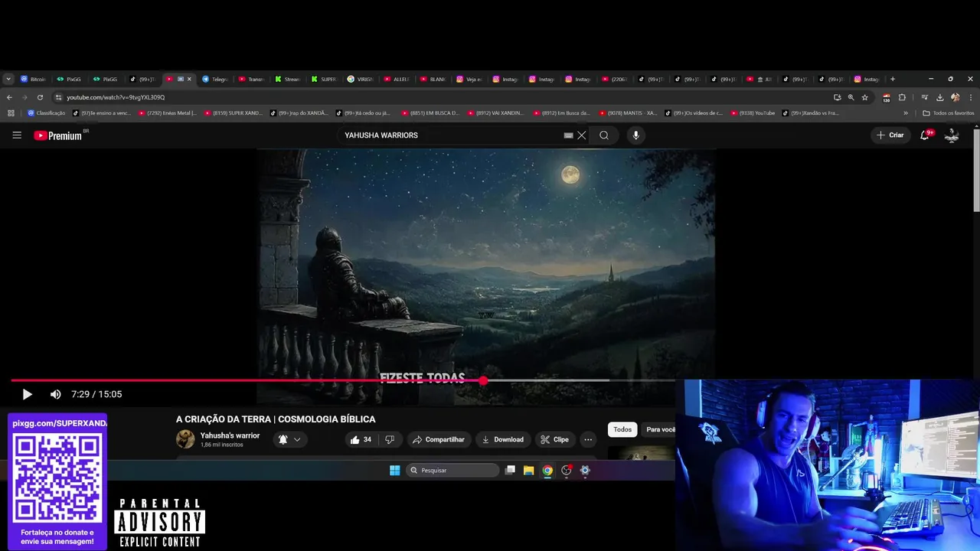Mute the video volume speaker
The width and height of the screenshot is (980, 551).
pos(55,394)
